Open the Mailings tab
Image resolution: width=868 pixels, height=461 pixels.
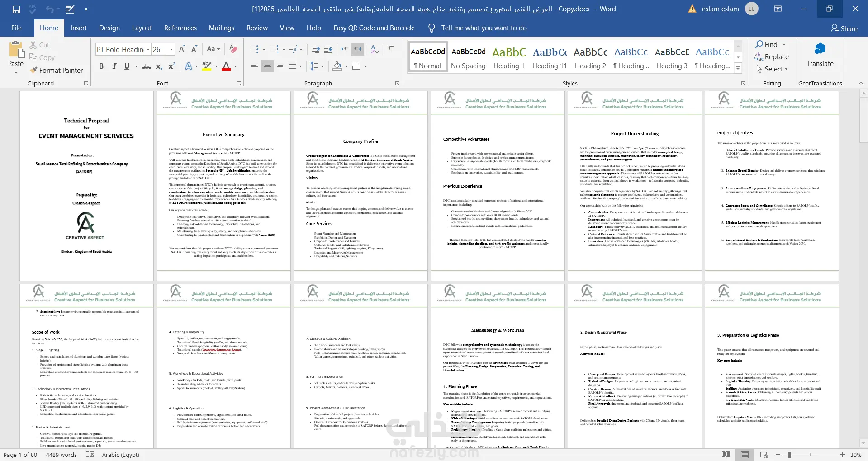[222, 28]
